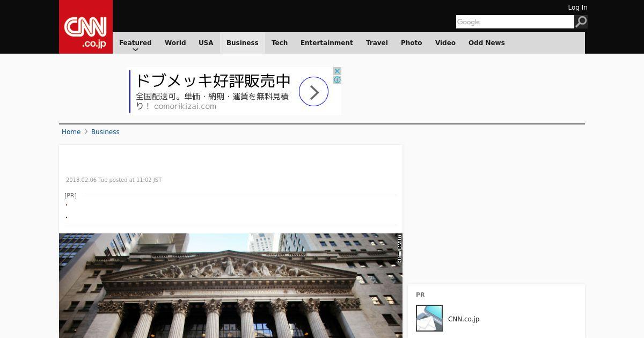644x338 pixels.
Task: Open the CNN.co.jp PR link
Action: click(x=464, y=319)
